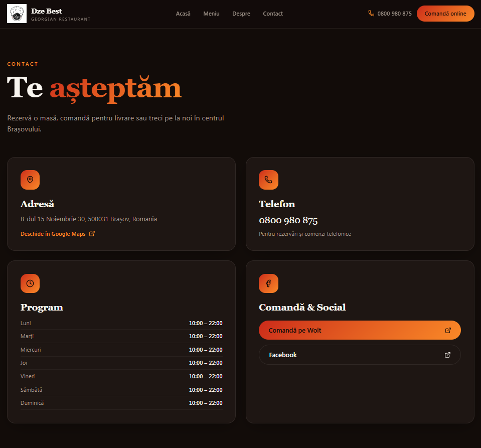The width and height of the screenshot is (481, 448).
Task: Open the Meniu navigation item
Action: (211, 14)
